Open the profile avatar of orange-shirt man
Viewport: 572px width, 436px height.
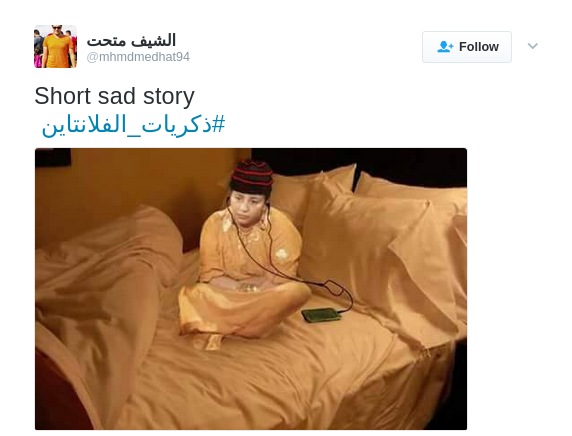(x=55, y=46)
